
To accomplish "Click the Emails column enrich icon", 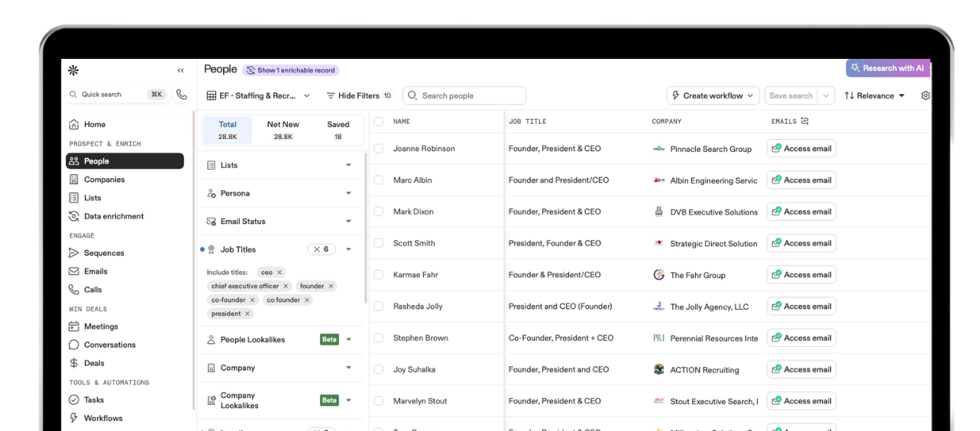I will pyautogui.click(x=804, y=122).
